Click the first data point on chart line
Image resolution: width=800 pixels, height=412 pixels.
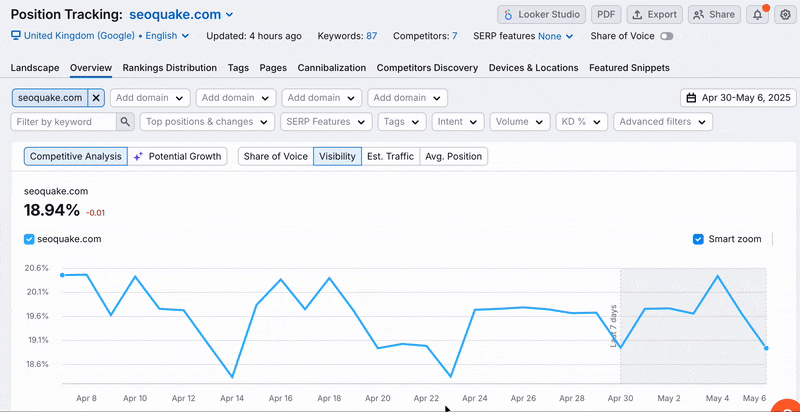pyautogui.click(x=62, y=275)
